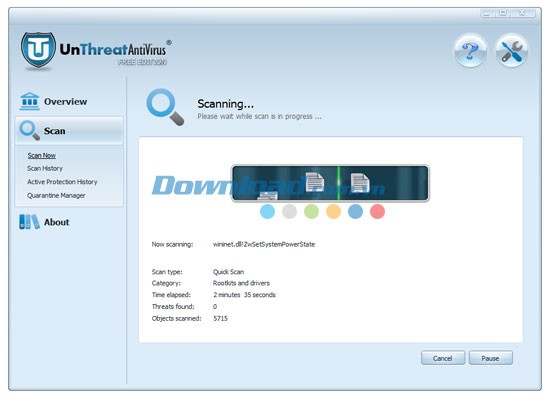Click the Scan magnifier sidebar icon
This screenshot has height=396, width=550.
(x=29, y=130)
